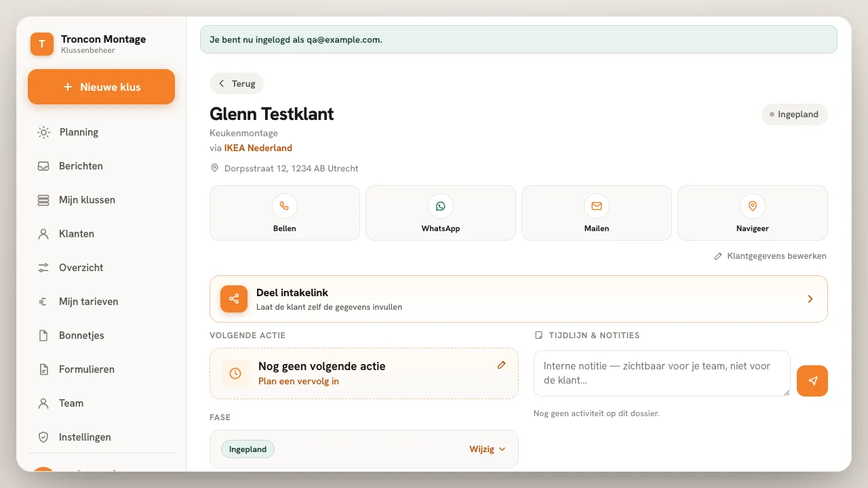The height and width of the screenshot is (488, 868).
Task: Click the Bellen phone icon
Action: coord(285,206)
